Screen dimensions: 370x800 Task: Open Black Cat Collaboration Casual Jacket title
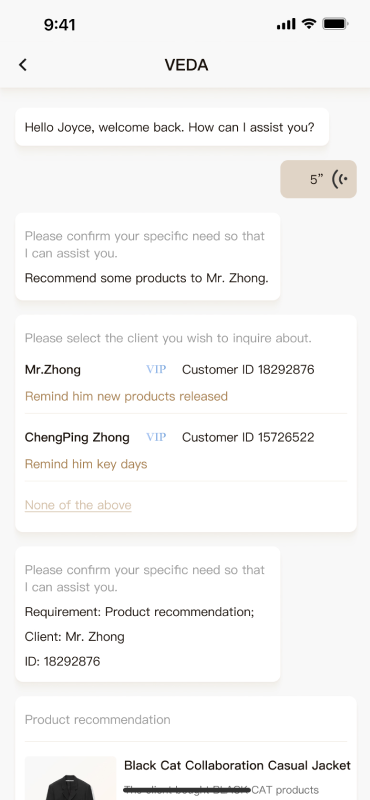click(237, 765)
